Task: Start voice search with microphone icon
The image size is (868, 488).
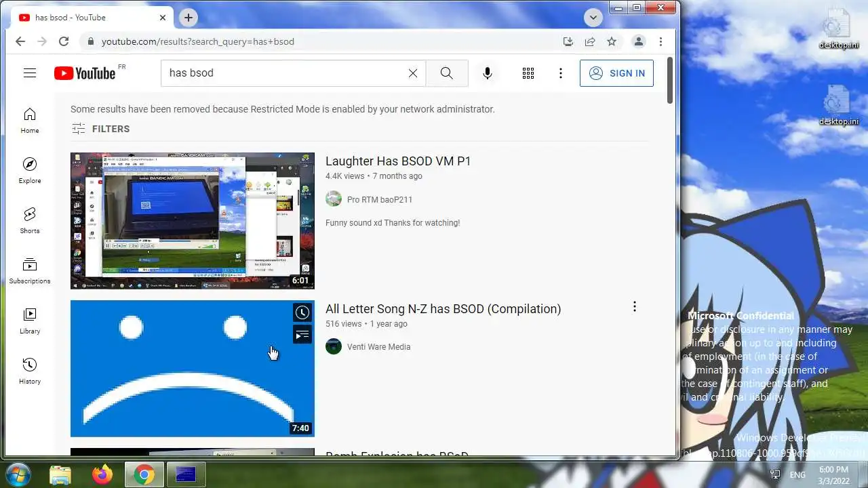Action: [487, 73]
